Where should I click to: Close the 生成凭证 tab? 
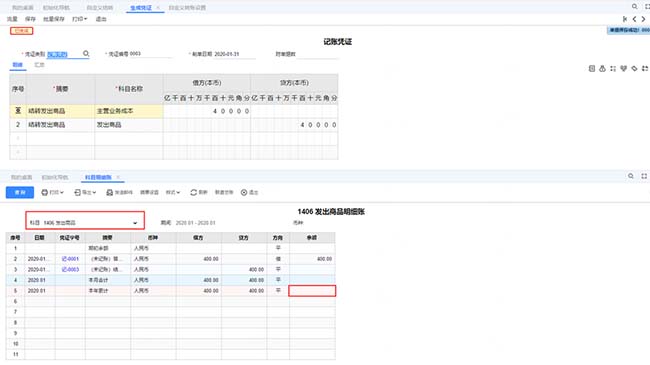158,8
